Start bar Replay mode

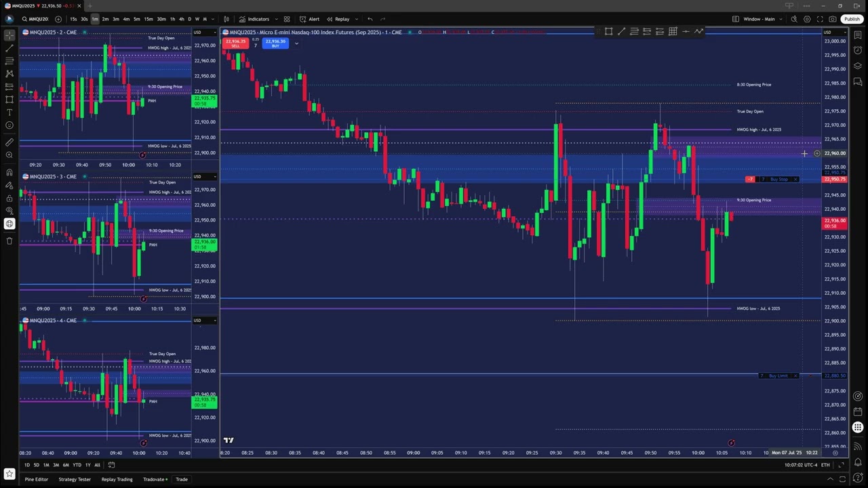pyautogui.click(x=338, y=19)
